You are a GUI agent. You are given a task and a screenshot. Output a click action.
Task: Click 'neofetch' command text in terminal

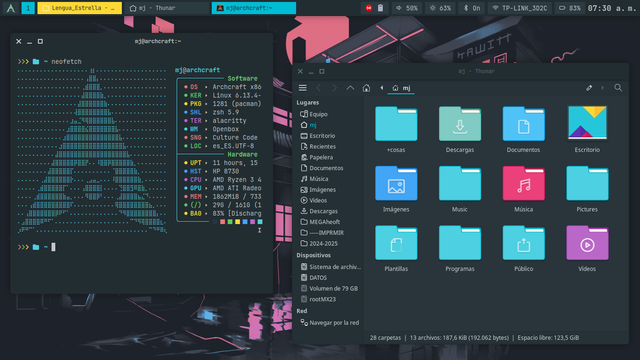(x=66, y=62)
